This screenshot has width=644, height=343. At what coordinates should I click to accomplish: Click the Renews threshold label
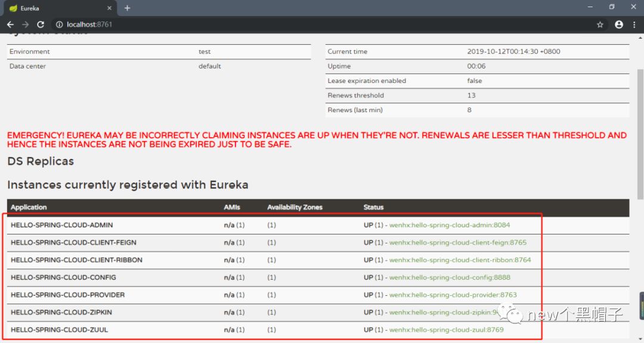click(355, 95)
